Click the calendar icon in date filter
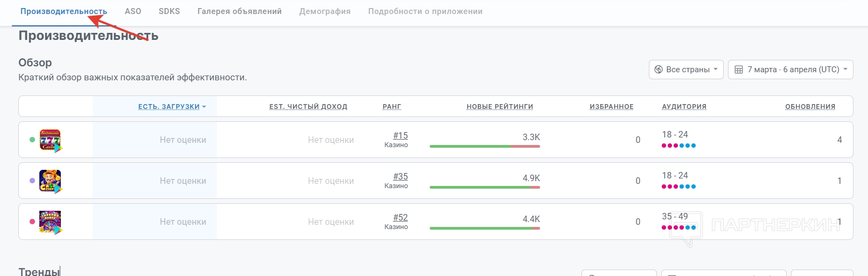This screenshot has height=276, width=868. [x=739, y=70]
